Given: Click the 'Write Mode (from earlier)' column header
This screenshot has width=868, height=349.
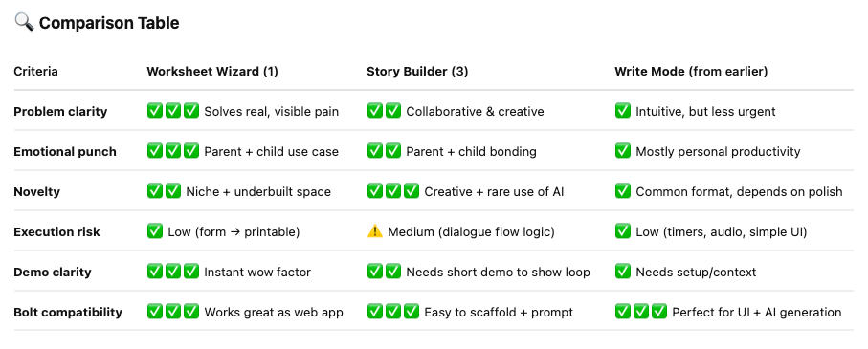Looking at the screenshot, I should [x=691, y=72].
